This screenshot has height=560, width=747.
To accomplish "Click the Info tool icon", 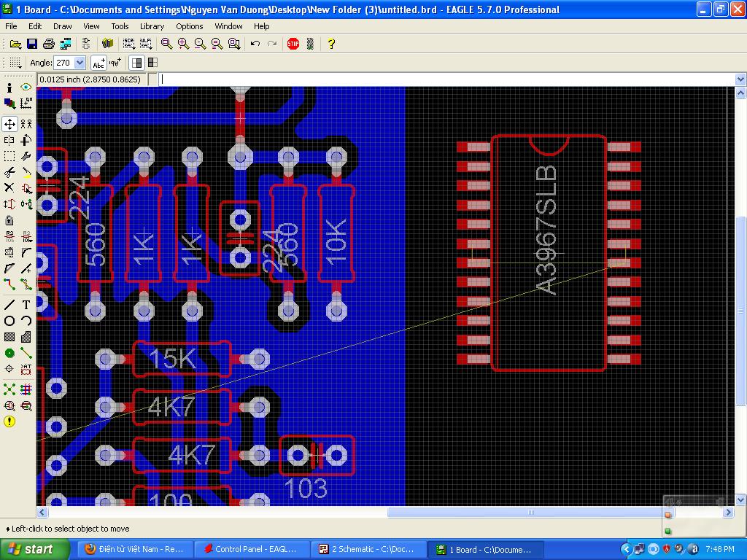I will pos(9,87).
